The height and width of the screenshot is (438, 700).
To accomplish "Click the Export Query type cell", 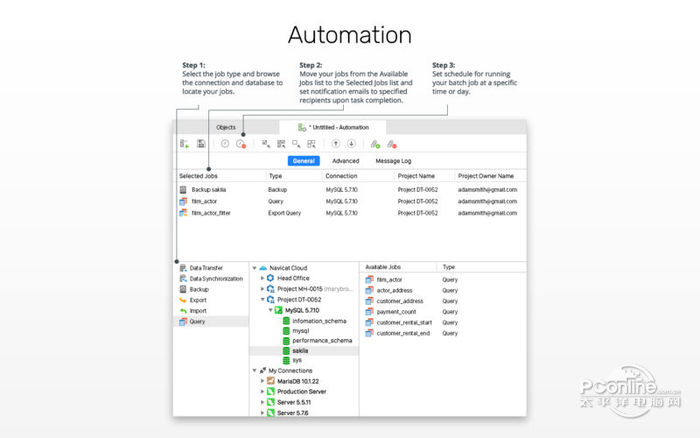I will 284,213.
